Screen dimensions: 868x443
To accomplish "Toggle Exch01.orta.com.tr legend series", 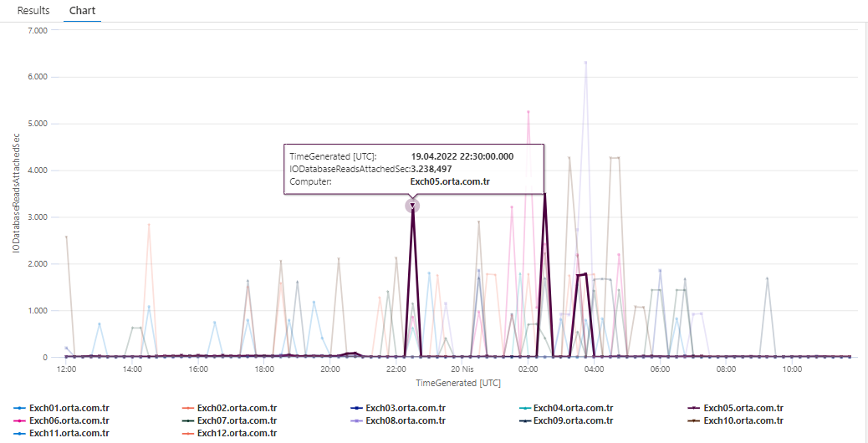I will (61, 409).
